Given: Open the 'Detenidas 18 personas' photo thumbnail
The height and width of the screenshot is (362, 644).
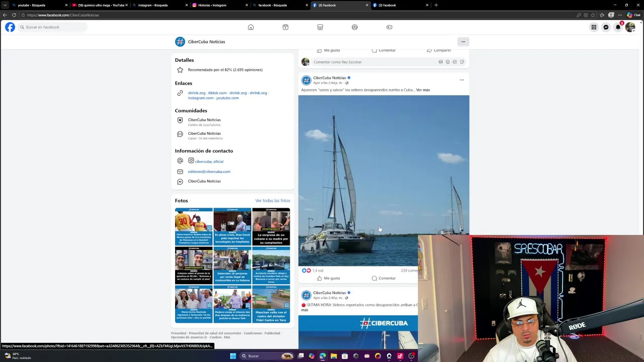Looking at the screenshot, I should click(232, 265).
